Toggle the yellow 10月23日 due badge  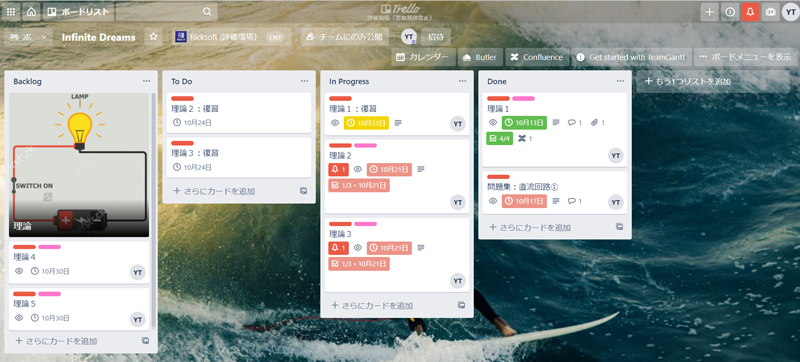click(x=366, y=123)
